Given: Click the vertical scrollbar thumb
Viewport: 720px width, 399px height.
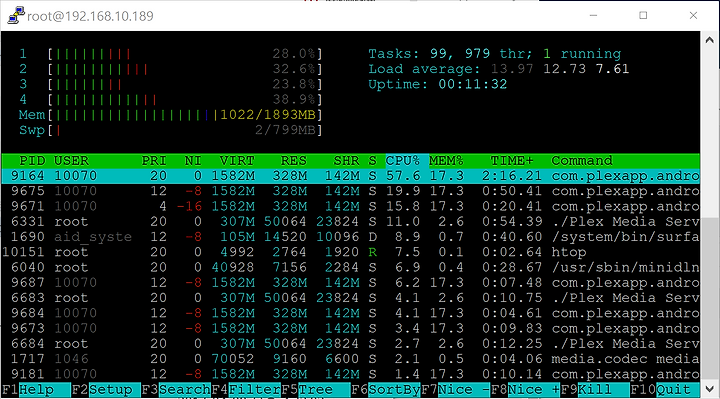Looking at the screenshot, I should point(709,298).
